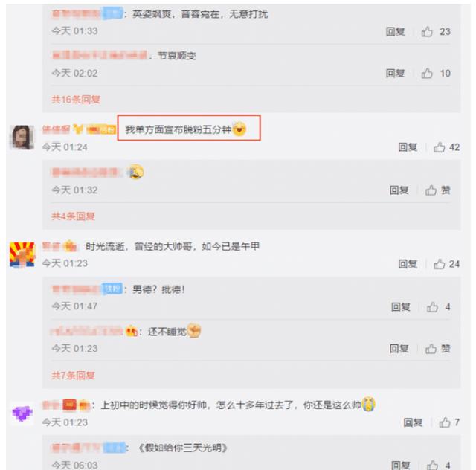This screenshot has height=470, width=476.
Task: Open the red sunburst avatar profile
Action: [22, 254]
